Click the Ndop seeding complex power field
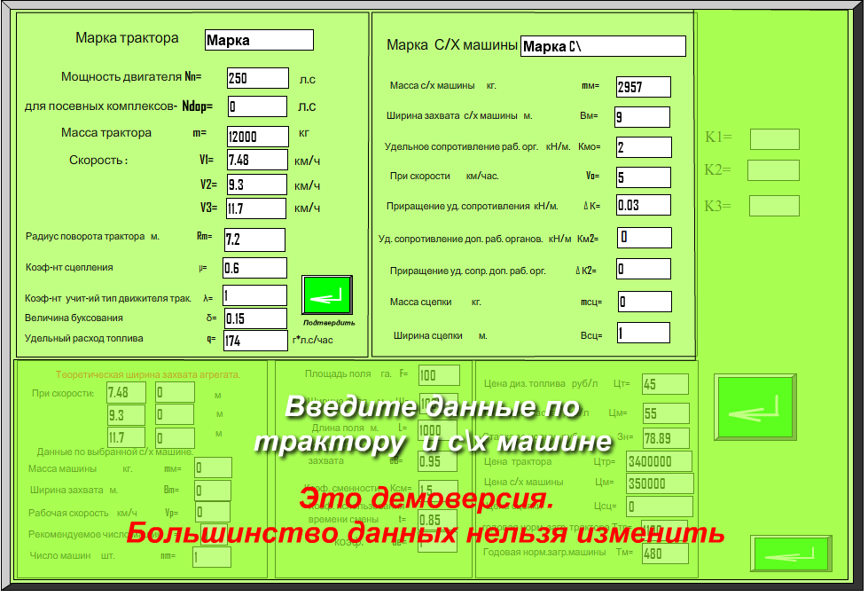Image resolution: width=868 pixels, height=597 pixels. [x=257, y=106]
